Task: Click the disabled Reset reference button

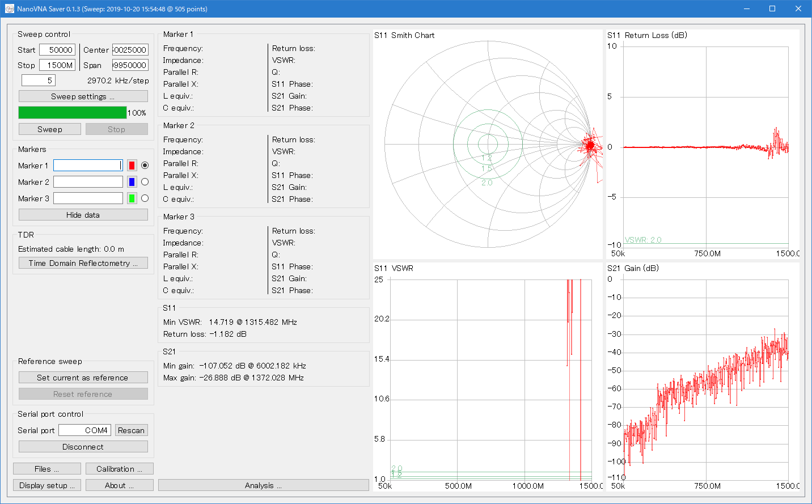Action: (83, 394)
